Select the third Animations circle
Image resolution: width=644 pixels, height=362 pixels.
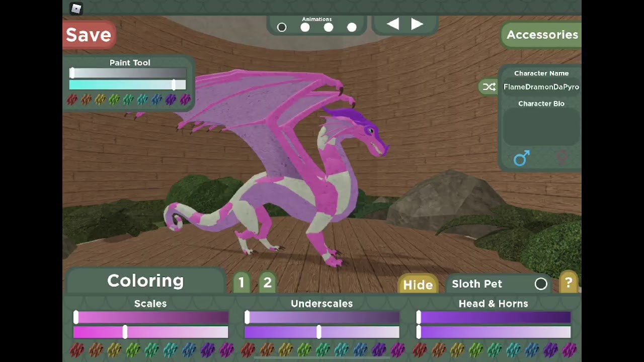pyautogui.click(x=329, y=28)
